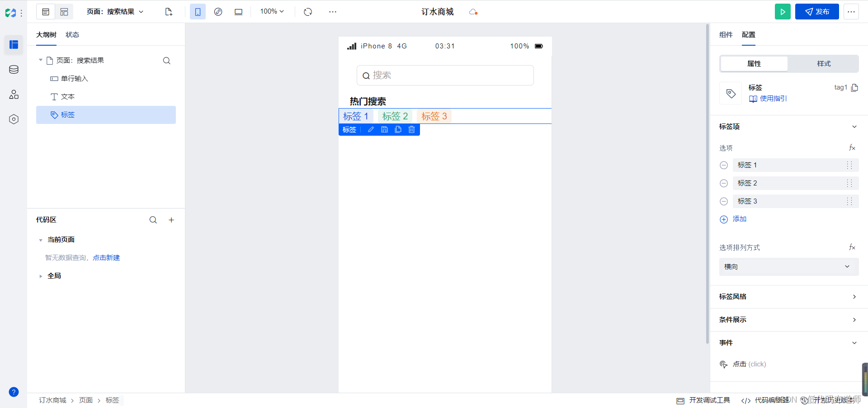Click the duplicate icon on tag toolbar

tap(398, 130)
